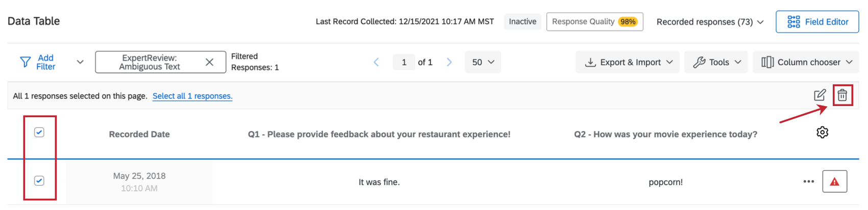
Task: Click the edit responses pencil icon
Action: pyautogui.click(x=819, y=95)
